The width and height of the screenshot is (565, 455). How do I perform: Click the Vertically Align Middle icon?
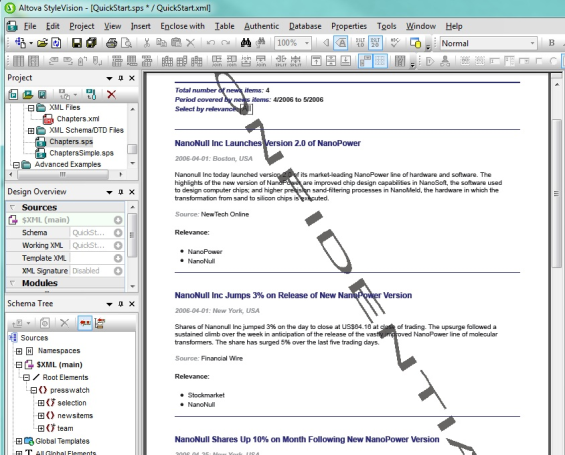point(331,61)
